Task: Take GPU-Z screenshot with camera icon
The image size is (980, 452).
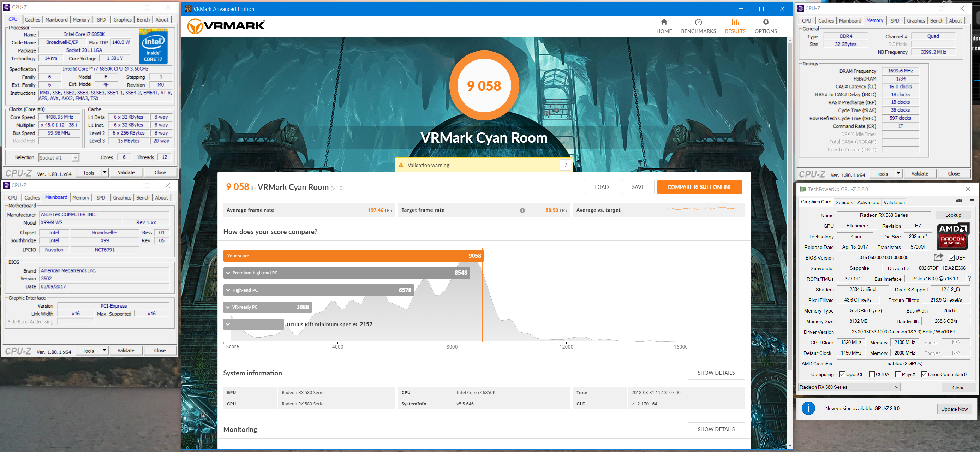Action: pyautogui.click(x=959, y=201)
